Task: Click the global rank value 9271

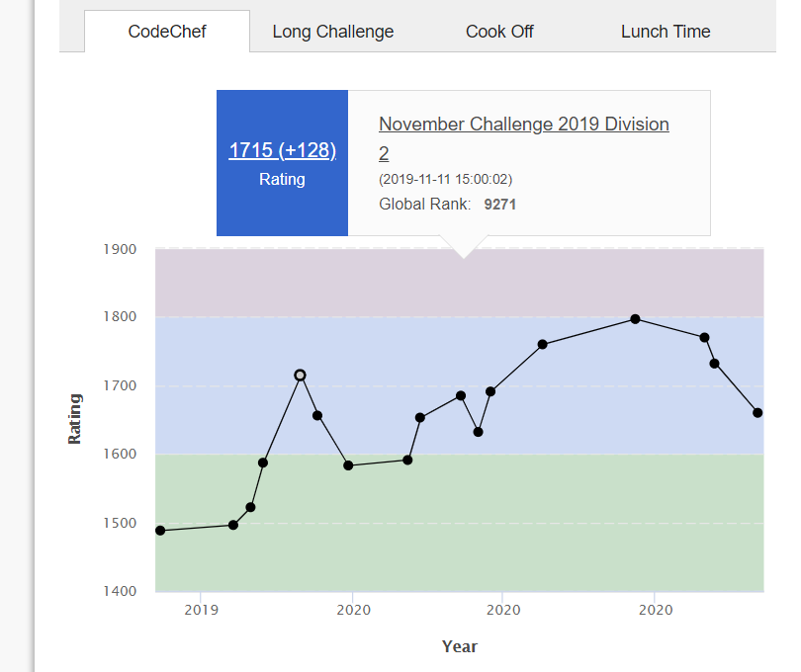Action: tap(499, 205)
